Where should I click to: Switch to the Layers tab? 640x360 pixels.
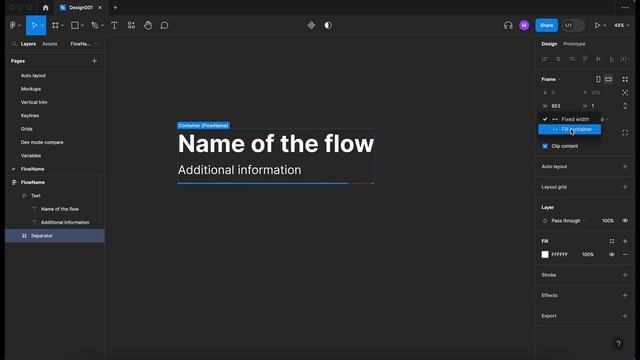point(28,44)
